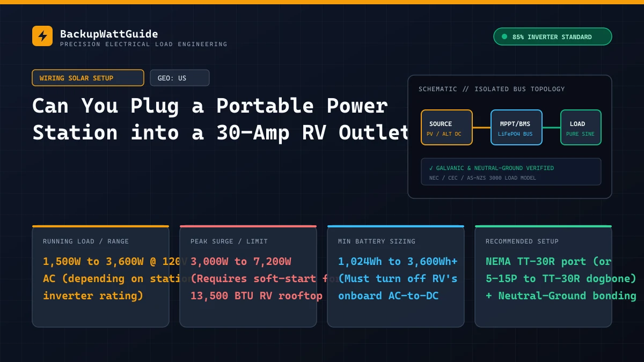The height and width of the screenshot is (362, 644).
Task: Click the Schematic // Isolated Bus Topology heading
Action: click(x=492, y=89)
